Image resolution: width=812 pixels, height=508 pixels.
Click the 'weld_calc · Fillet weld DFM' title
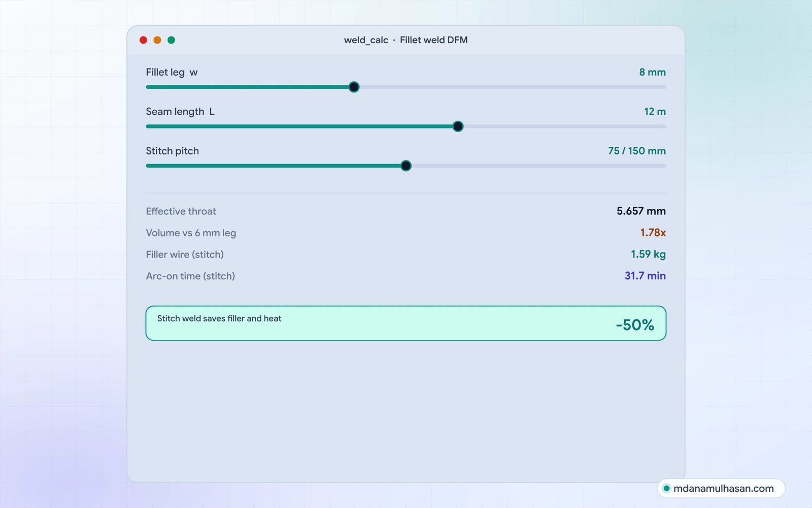coord(406,40)
